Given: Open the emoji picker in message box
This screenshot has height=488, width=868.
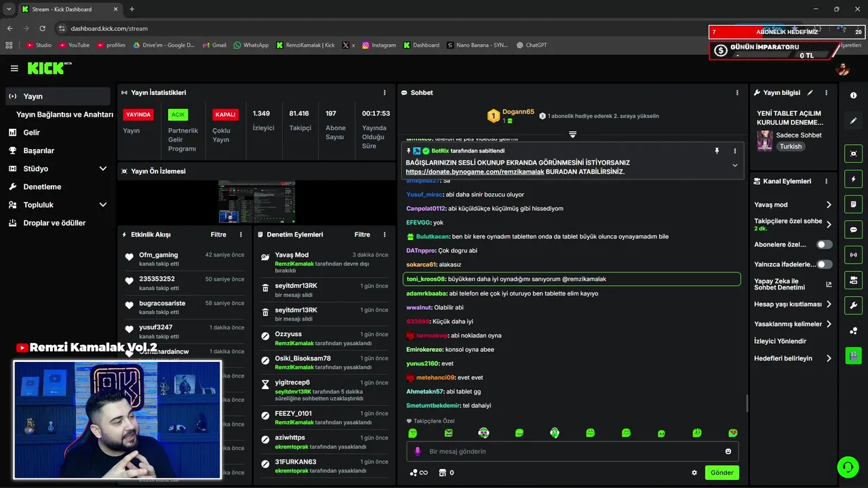Looking at the screenshot, I should click(728, 451).
